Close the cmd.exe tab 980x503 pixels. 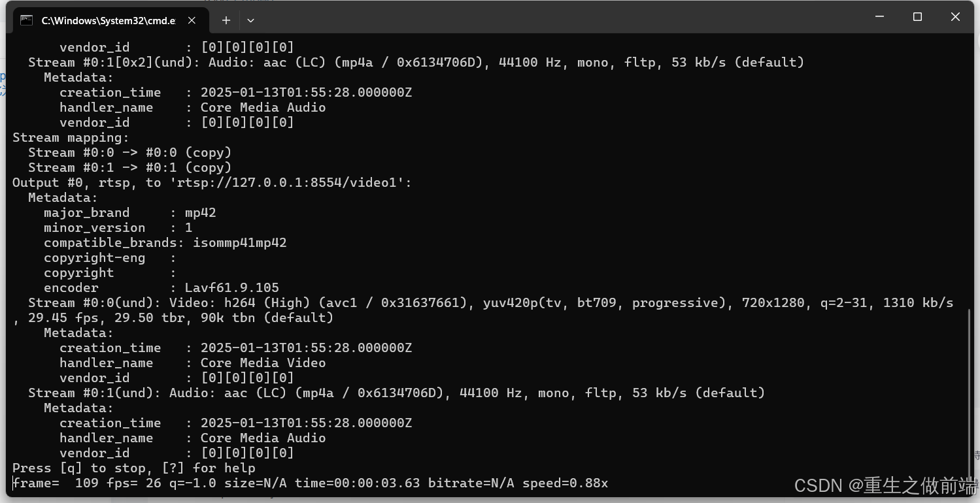[191, 20]
